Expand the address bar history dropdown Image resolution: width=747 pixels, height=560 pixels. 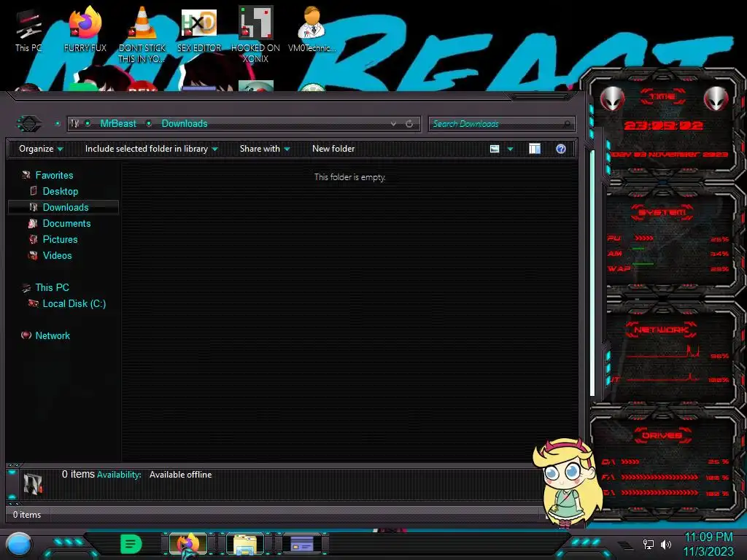[x=393, y=124]
